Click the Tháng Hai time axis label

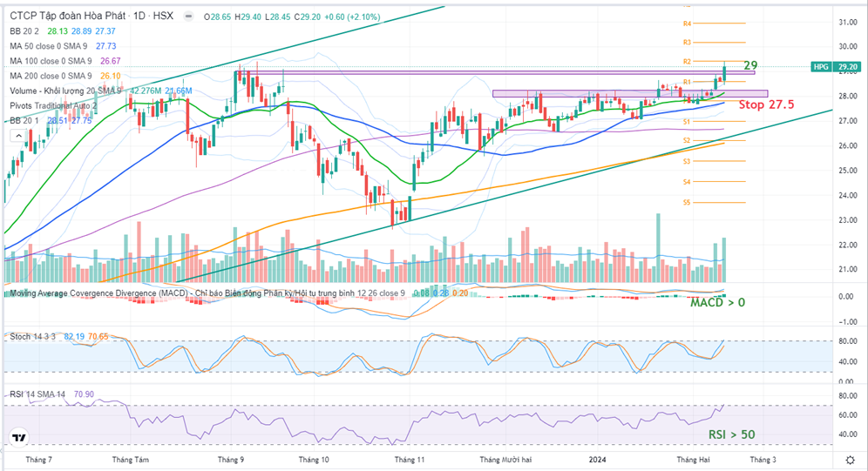pos(693,460)
